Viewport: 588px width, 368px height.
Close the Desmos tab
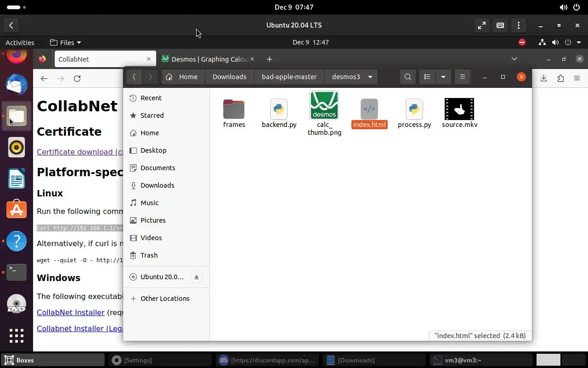pos(252,59)
